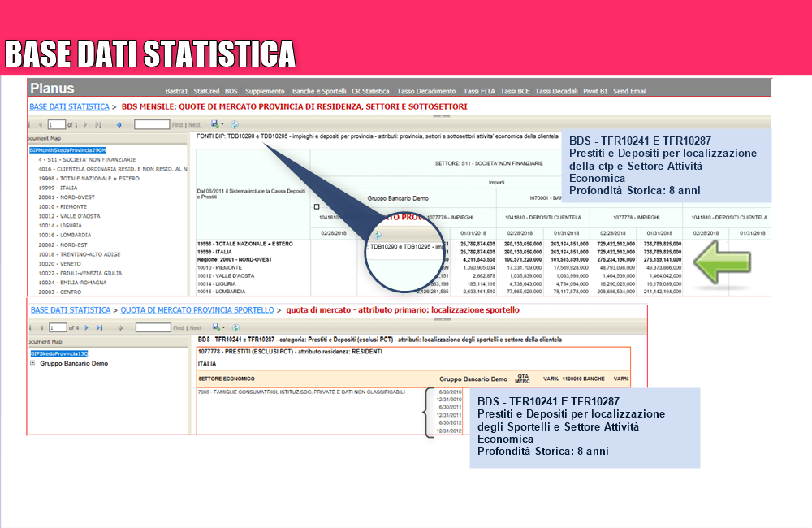
Task: Open export dropdown in quota di mercato toolbar
Action: (218, 327)
